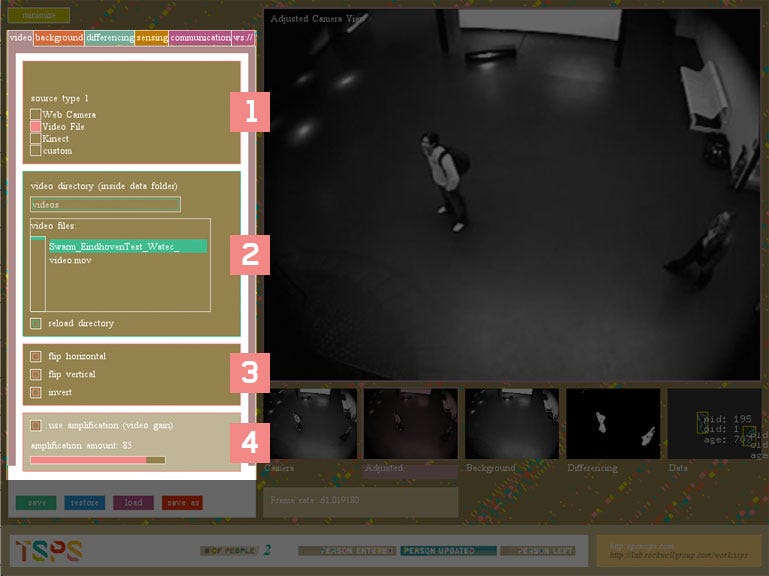Enable the invert checkbox

pos(35,393)
